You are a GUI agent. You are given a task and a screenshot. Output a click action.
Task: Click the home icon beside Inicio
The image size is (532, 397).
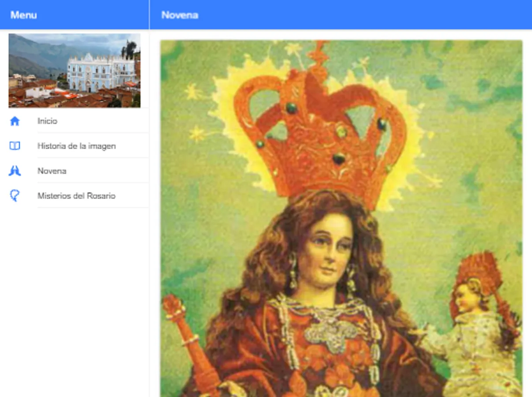point(15,121)
